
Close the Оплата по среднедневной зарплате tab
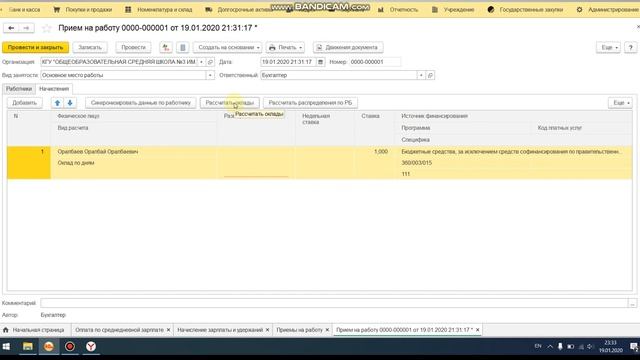point(168,330)
